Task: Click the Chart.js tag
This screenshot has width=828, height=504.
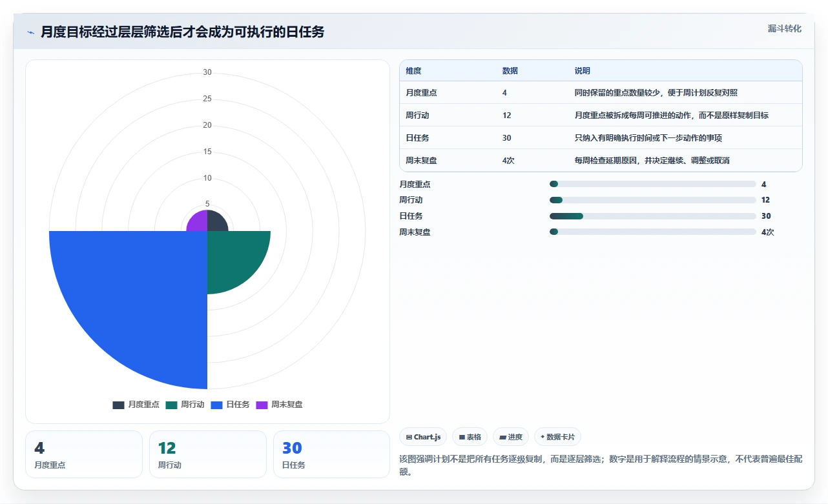Action: click(423, 437)
